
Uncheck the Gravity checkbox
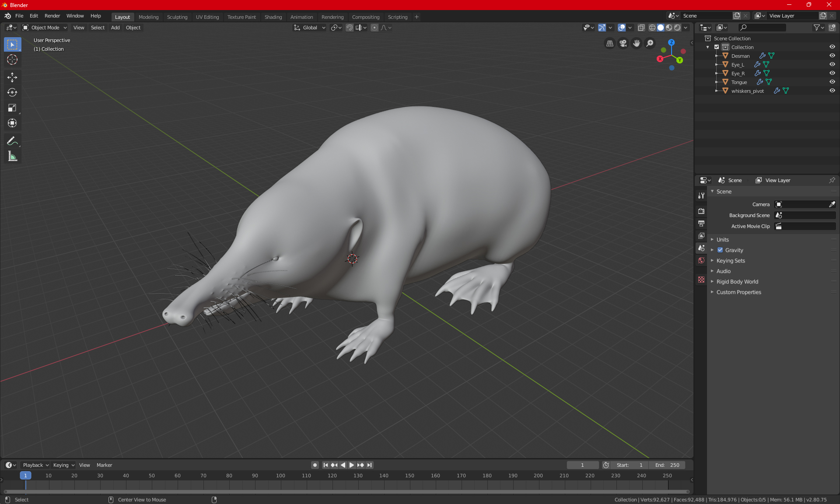pyautogui.click(x=720, y=250)
